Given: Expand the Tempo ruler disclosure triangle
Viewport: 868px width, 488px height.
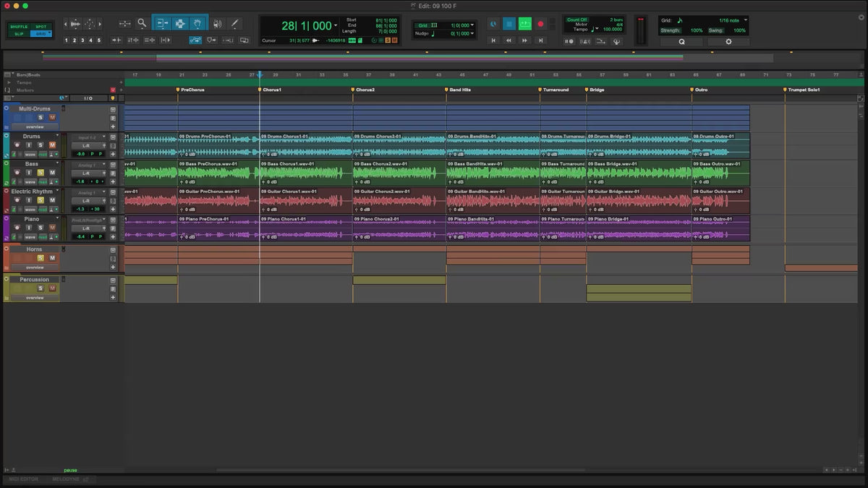Looking at the screenshot, I should pyautogui.click(x=9, y=82).
